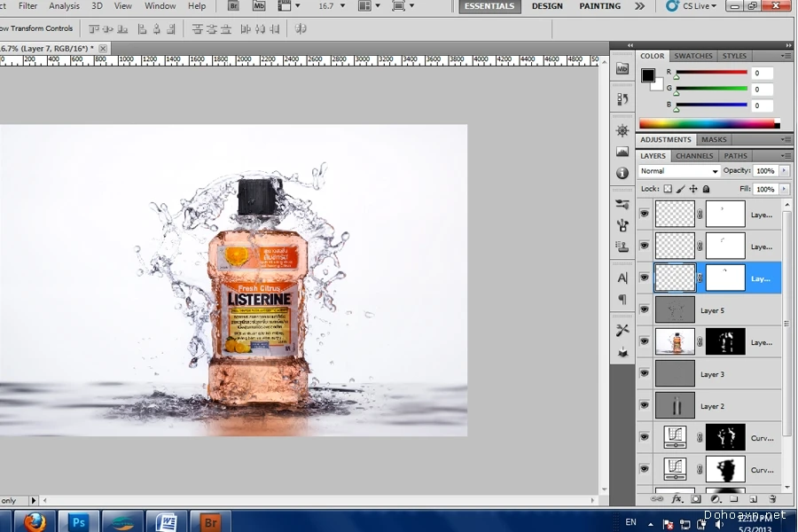Click the black foreground color swatch
This screenshot has width=798, height=532.
pyautogui.click(x=648, y=75)
